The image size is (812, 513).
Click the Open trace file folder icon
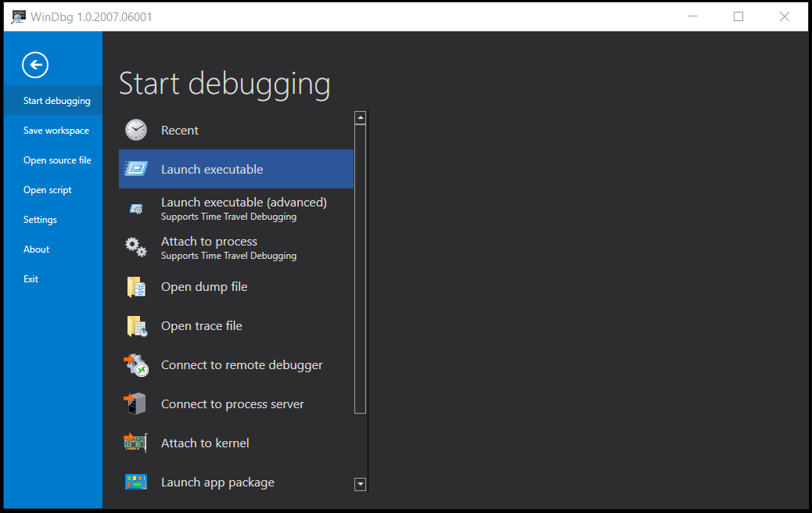tap(137, 326)
